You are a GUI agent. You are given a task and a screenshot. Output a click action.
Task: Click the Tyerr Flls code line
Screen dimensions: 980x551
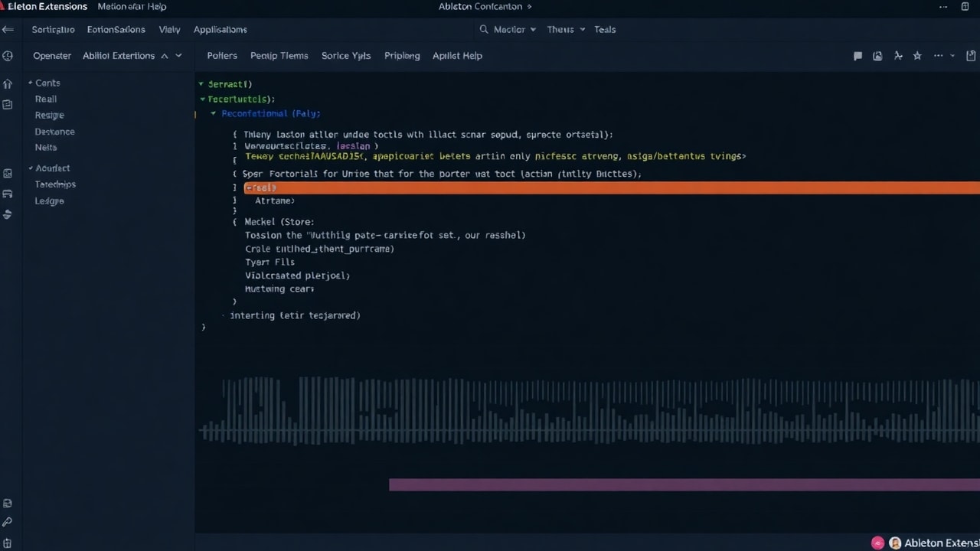tap(269, 262)
